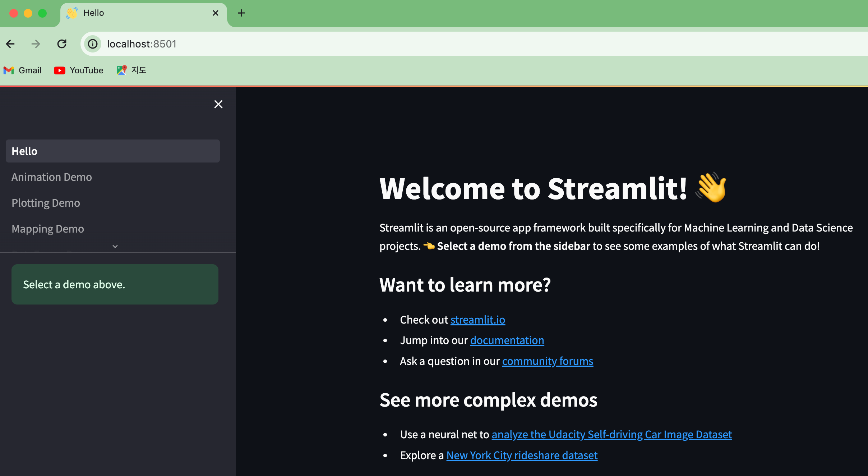The width and height of the screenshot is (868, 476).
Task: Open the documentation link
Action: 507,340
